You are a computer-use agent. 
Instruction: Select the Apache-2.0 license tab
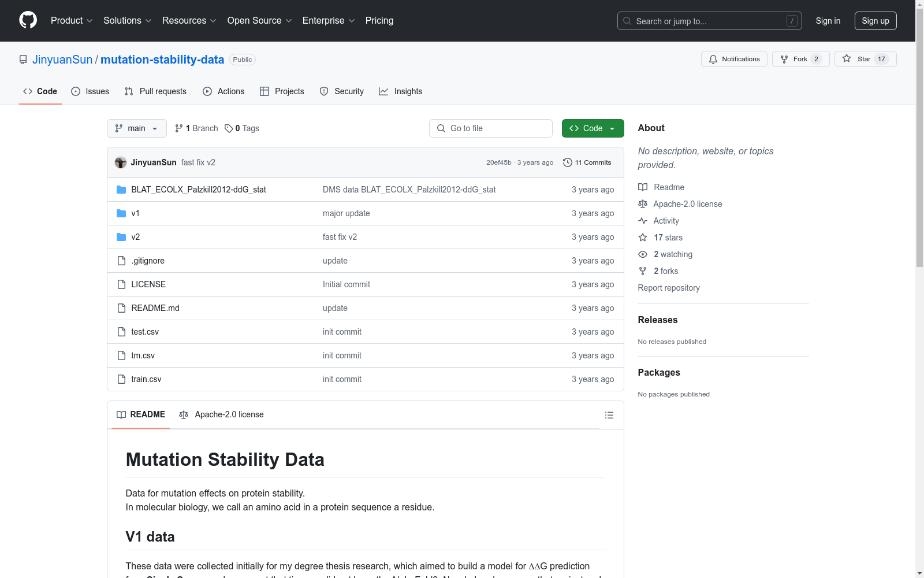(221, 414)
